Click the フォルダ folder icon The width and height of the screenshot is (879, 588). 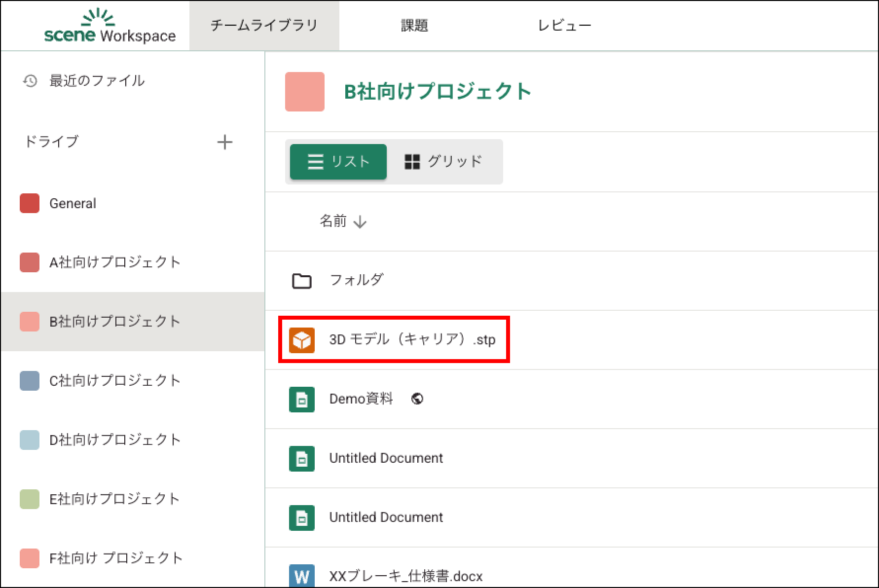point(302,281)
